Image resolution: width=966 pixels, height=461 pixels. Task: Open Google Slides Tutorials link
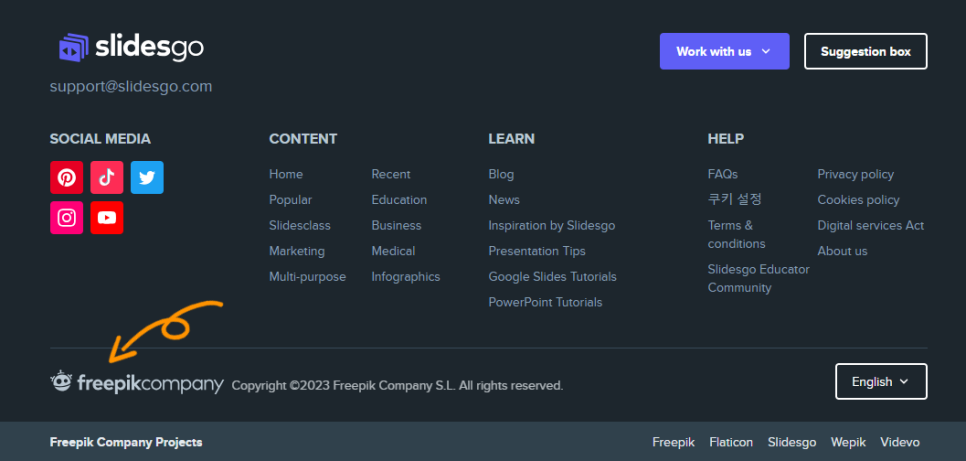point(553,277)
